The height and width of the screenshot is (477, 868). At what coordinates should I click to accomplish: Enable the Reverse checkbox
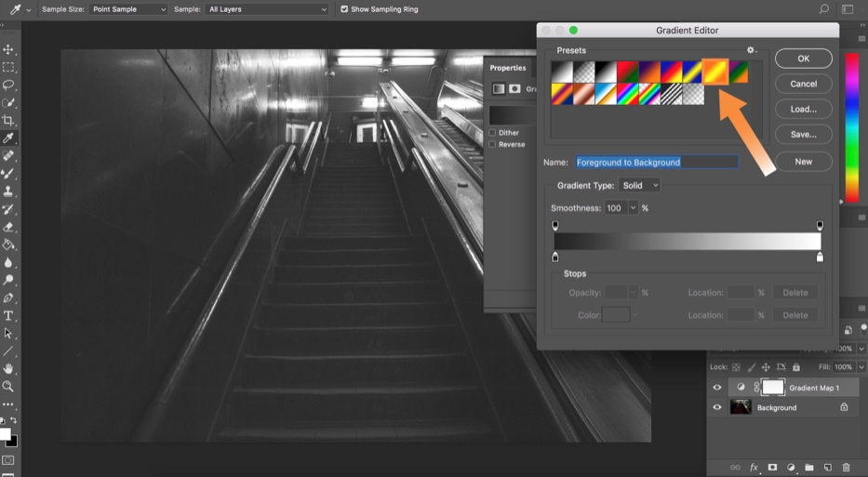492,144
